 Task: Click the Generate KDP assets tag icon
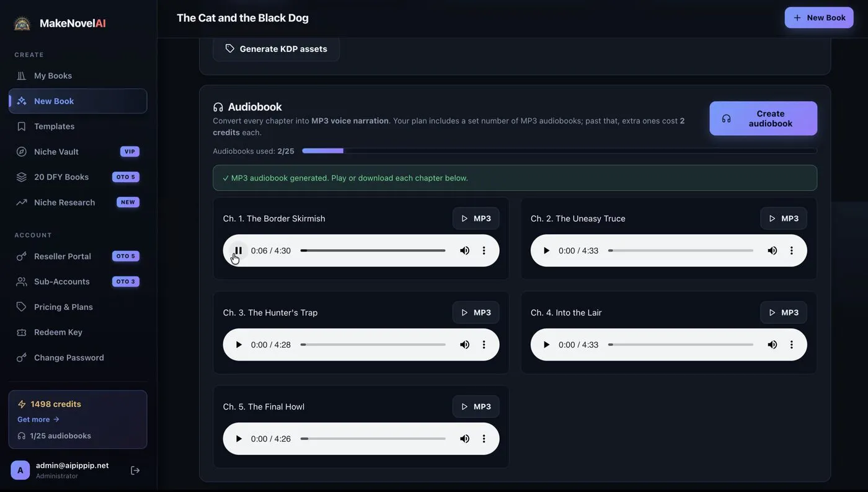coord(230,49)
